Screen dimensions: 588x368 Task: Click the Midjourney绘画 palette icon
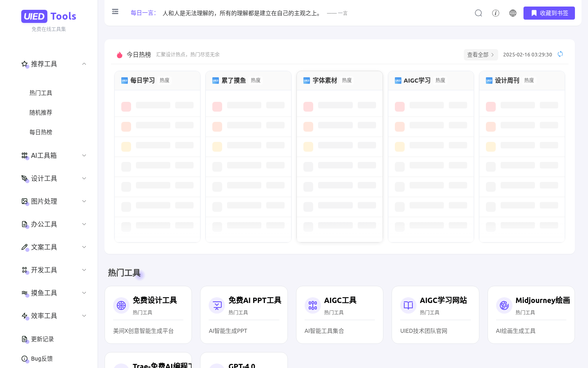(504, 305)
